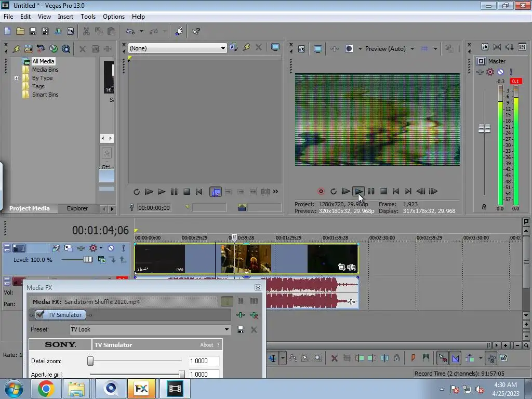
Task: Open the Insert menu
Action: click(65, 16)
